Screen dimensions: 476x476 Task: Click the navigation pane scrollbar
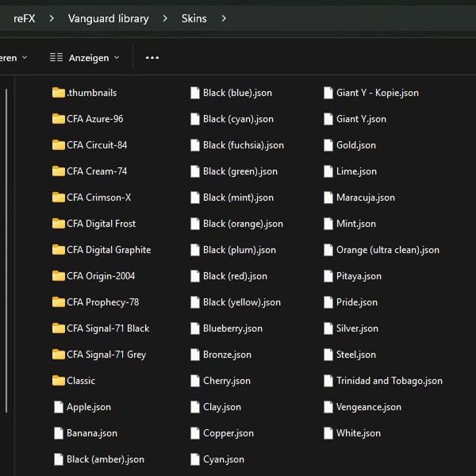tap(6, 251)
